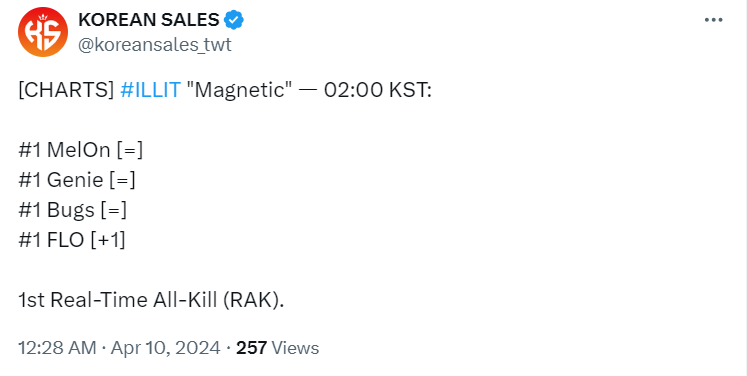Click the blue verified badge

tap(234, 20)
